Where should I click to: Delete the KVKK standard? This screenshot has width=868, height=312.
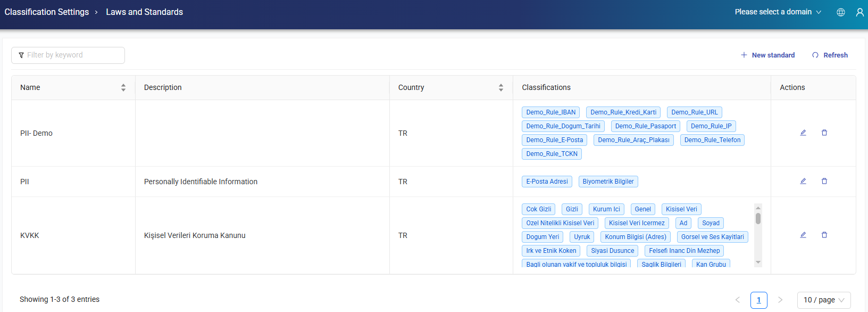click(x=824, y=235)
